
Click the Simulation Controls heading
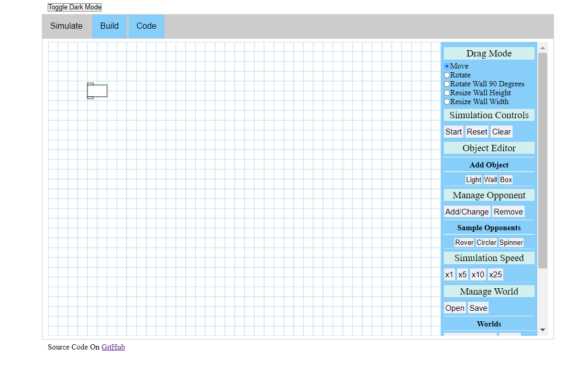[x=489, y=115]
